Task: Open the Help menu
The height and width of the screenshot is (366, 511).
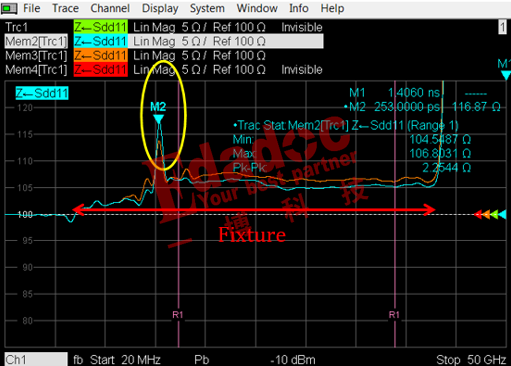Action: tap(332, 8)
